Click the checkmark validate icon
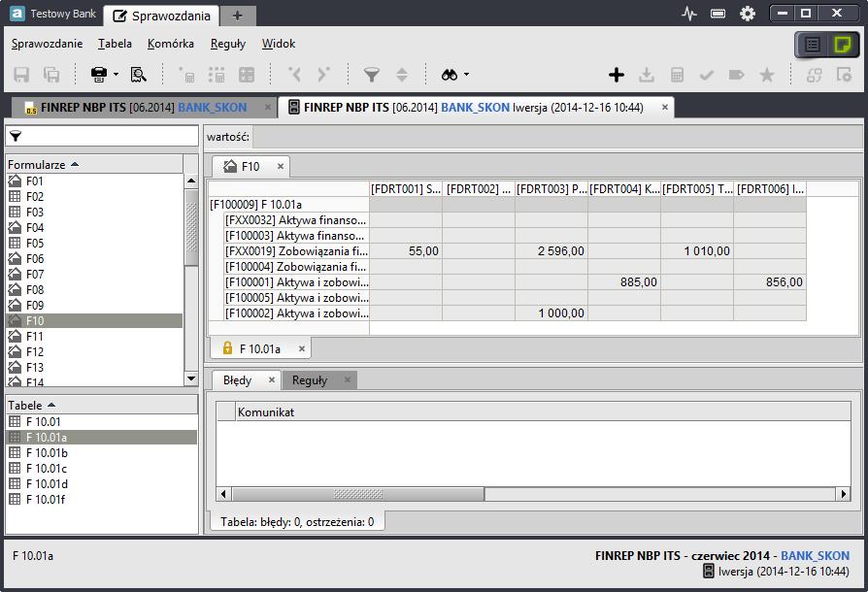The width and height of the screenshot is (868, 592). pyautogui.click(x=707, y=75)
